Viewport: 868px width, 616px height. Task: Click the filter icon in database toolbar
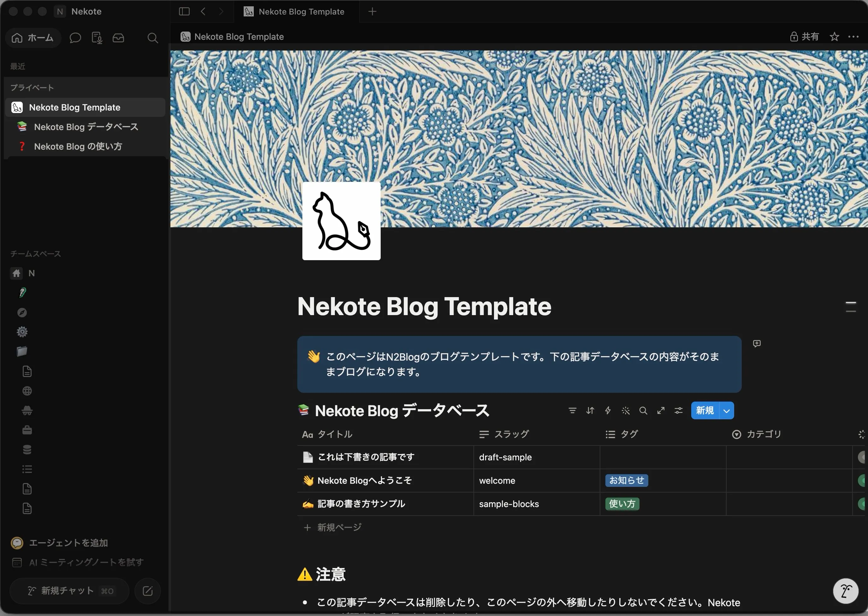click(x=572, y=410)
